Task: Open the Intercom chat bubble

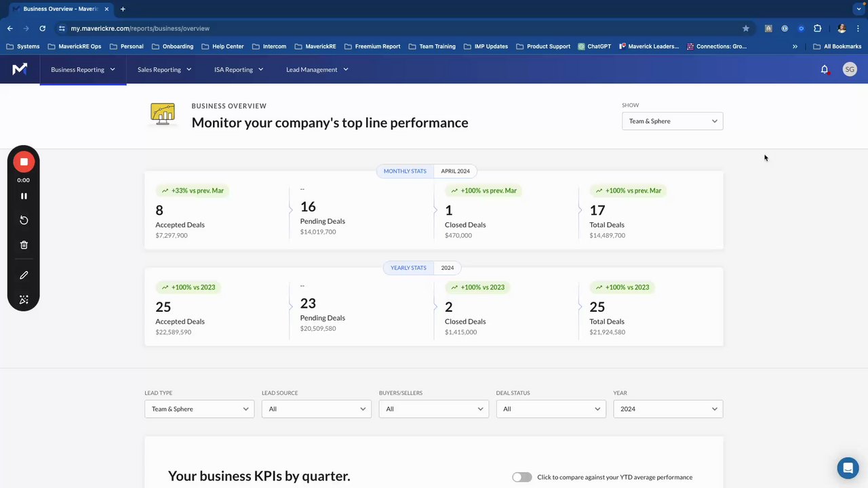Action: [x=848, y=468]
